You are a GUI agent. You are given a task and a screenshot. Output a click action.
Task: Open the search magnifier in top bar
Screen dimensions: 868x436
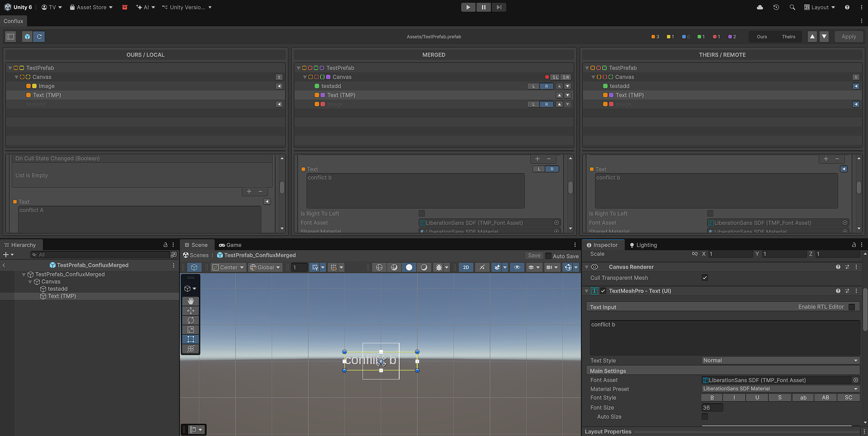point(793,7)
